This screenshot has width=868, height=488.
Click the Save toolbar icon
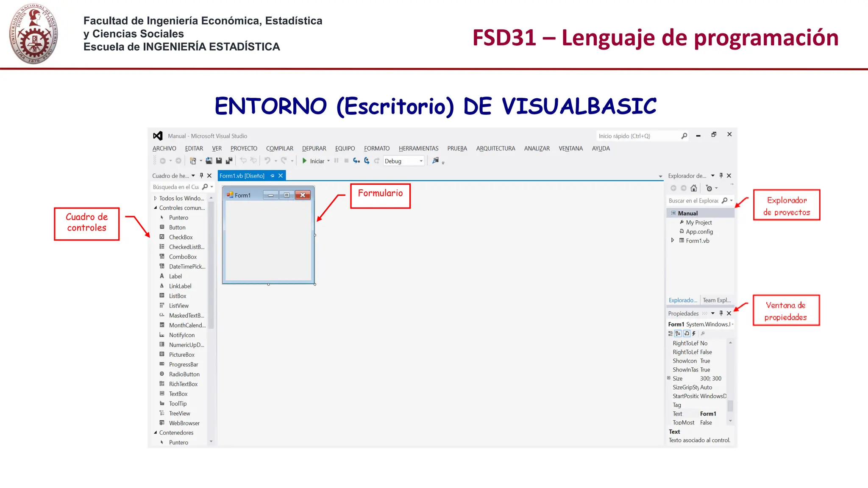click(x=219, y=161)
